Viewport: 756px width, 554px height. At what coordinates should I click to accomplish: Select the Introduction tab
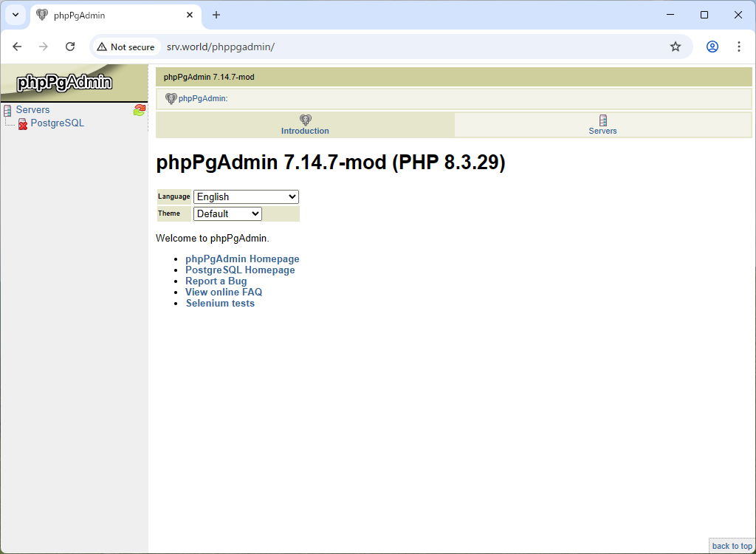click(x=305, y=131)
